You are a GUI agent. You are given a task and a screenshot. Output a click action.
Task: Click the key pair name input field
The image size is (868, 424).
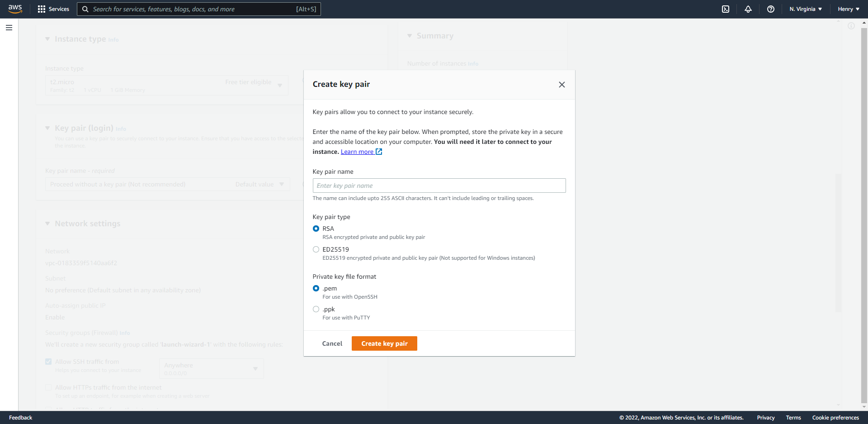439,186
